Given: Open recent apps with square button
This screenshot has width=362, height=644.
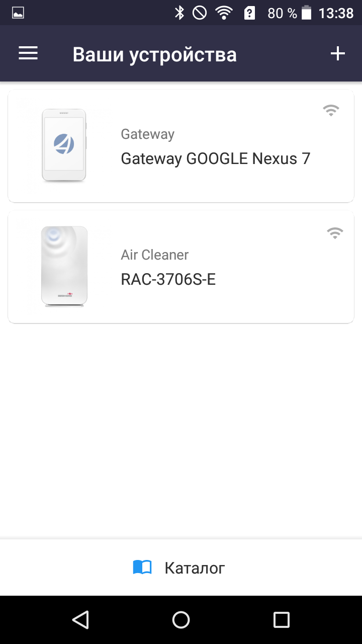Looking at the screenshot, I should 281,619.
